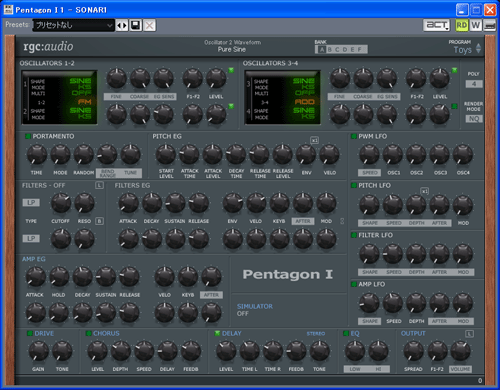Viewport: 500px width, 390px height.
Task: Click the L link button next to FILTERS
Action: coord(99,185)
